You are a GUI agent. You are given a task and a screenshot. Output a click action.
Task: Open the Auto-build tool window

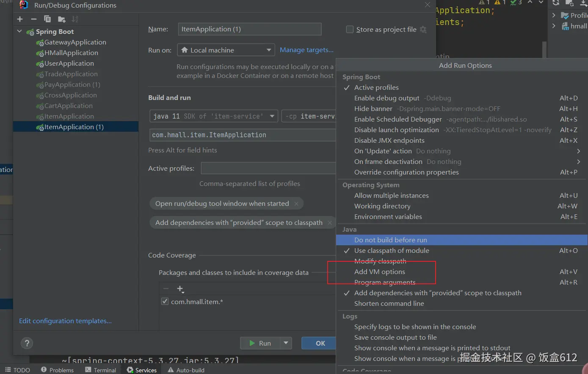[x=186, y=370]
